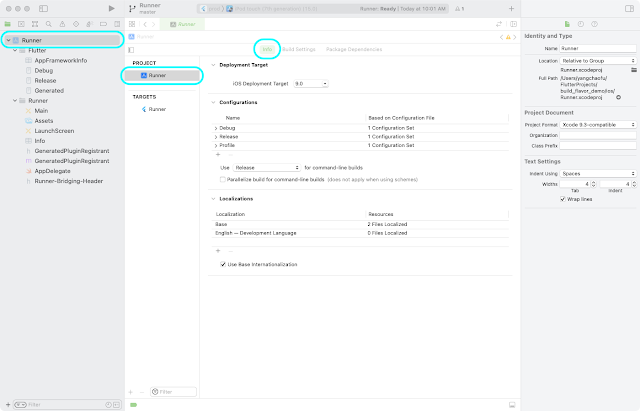Click the warnings count indicator in toolbar

460,9
